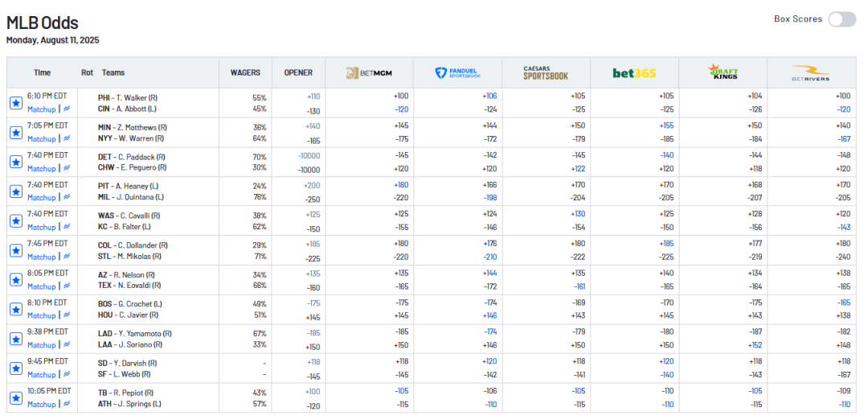This screenshot has width=868, height=420.
Task: Open line movement chart icon for DET-CHW
Action: click(x=68, y=169)
